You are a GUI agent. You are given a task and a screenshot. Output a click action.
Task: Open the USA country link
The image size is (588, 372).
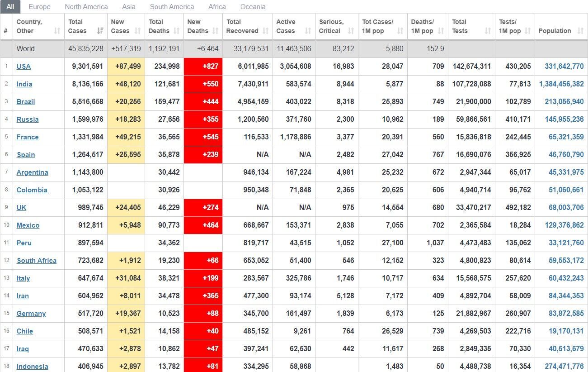pos(24,67)
